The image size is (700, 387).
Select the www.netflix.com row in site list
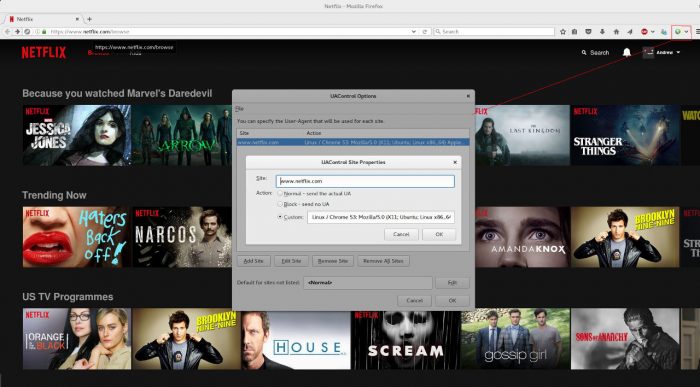pos(353,142)
